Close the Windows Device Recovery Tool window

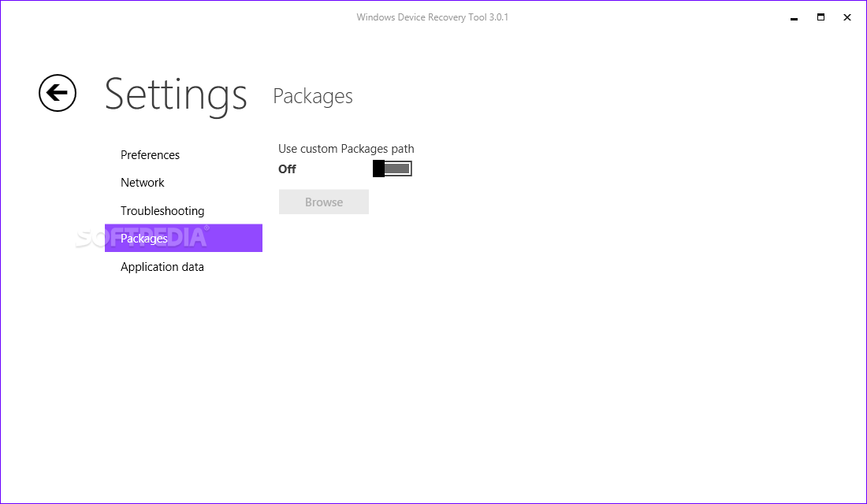847,17
